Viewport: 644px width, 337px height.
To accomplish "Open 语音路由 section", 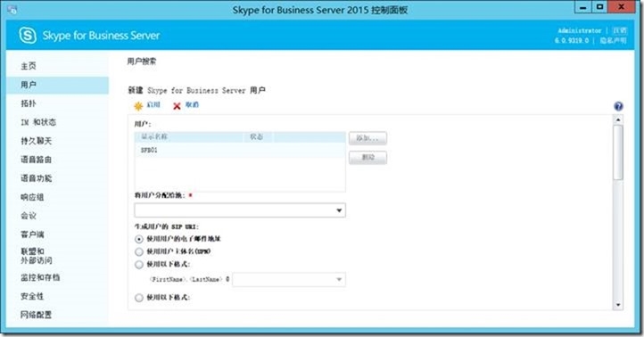I will pyautogui.click(x=37, y=160).
